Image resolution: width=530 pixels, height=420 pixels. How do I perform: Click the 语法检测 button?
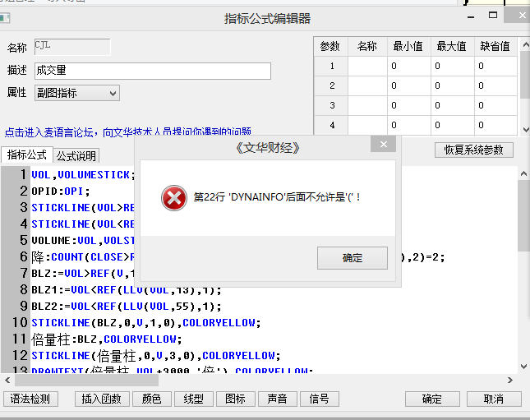click(30, 399)
